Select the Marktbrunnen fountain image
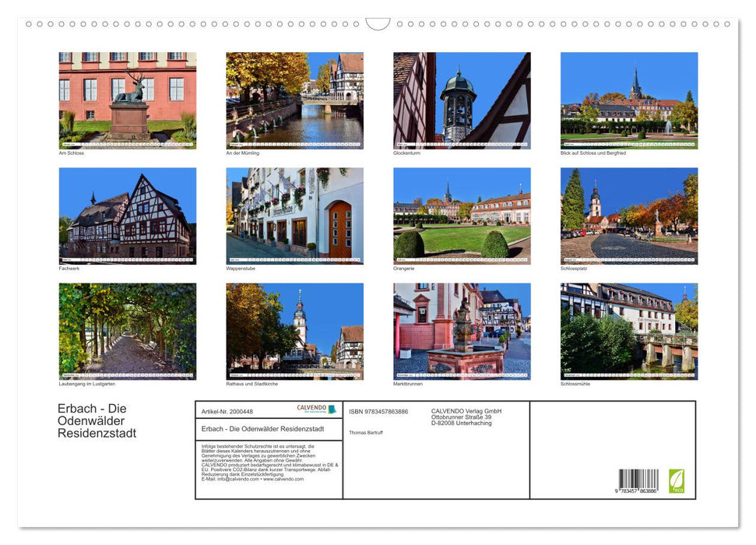The image size is (756, 545). [x=461, y=332]
